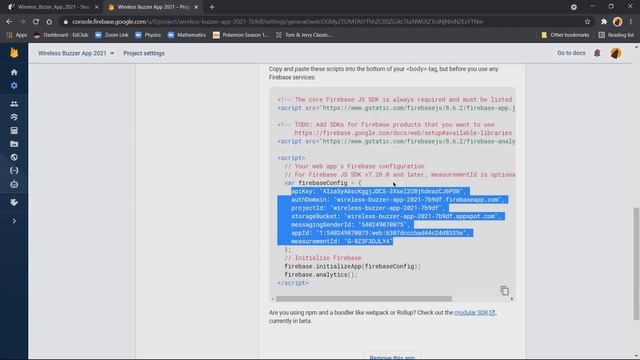Open Functions brackets icon in sidebar
Viewport: 640px width, 360px height.
point(14,171)
